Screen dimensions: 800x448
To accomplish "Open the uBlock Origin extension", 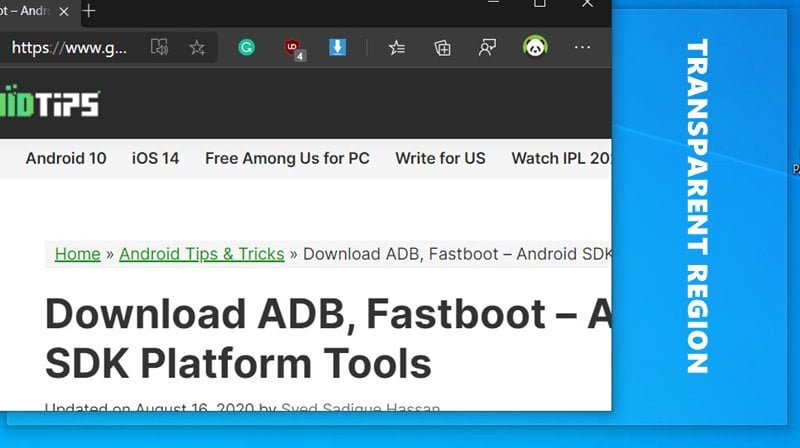I will pyautogui.click(x=293, y=48).
